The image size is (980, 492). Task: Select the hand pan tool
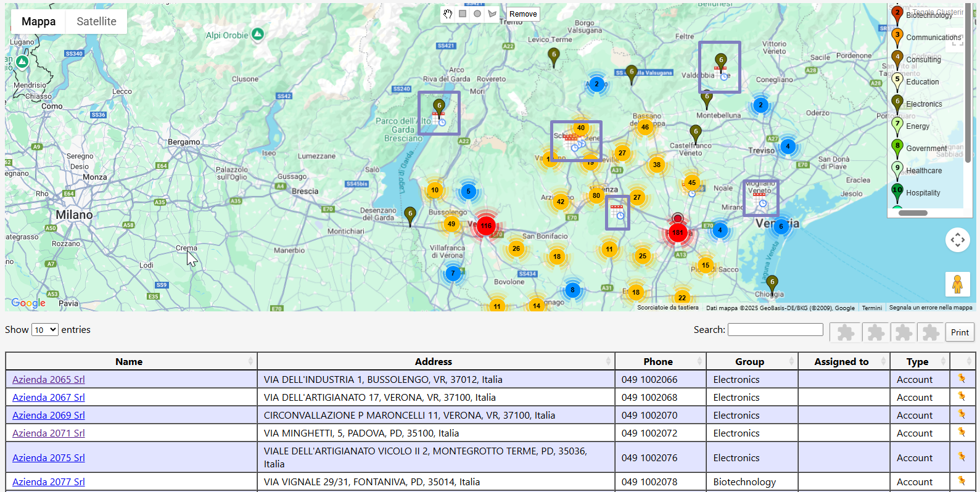pos(448,14)
